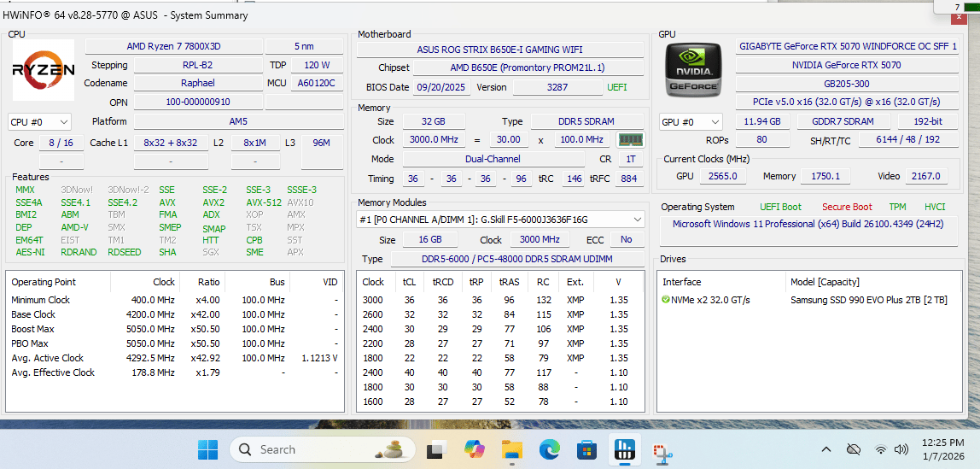Click the taskbar Search box
This screenshot has height=469, width=980.
pos(323,449)
